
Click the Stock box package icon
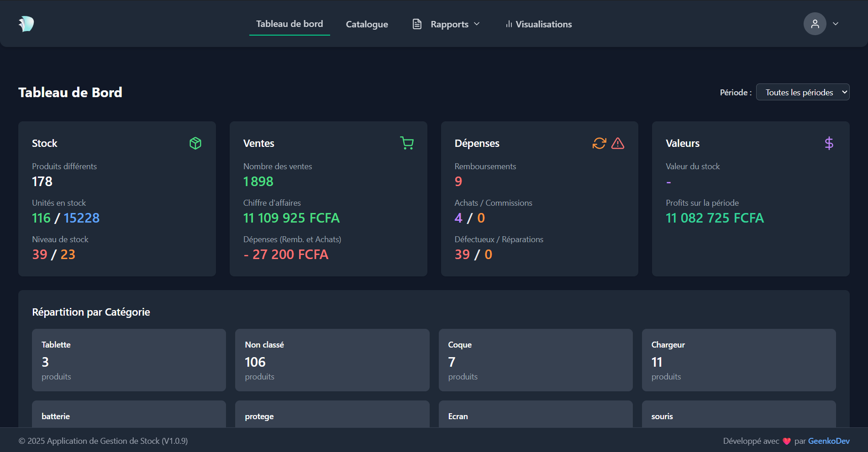[x=195, y=143]
